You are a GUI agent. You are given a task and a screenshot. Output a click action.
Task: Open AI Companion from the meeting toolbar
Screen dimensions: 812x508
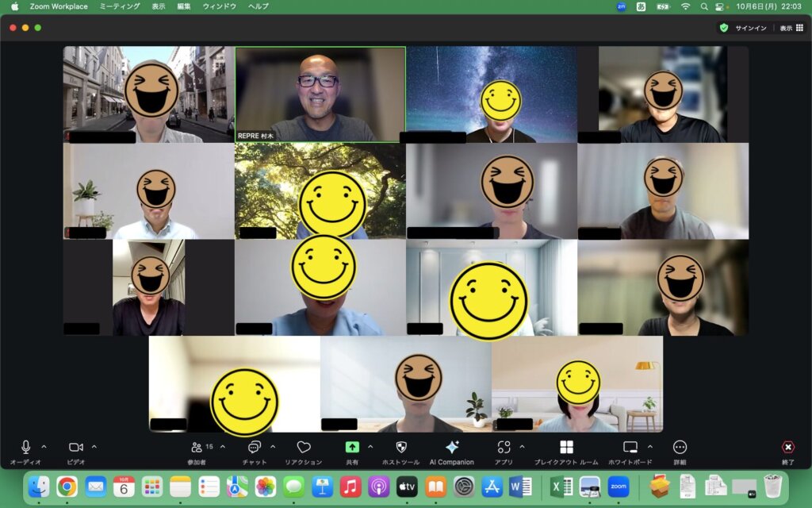pyautogui.click(x=452, y=448)
